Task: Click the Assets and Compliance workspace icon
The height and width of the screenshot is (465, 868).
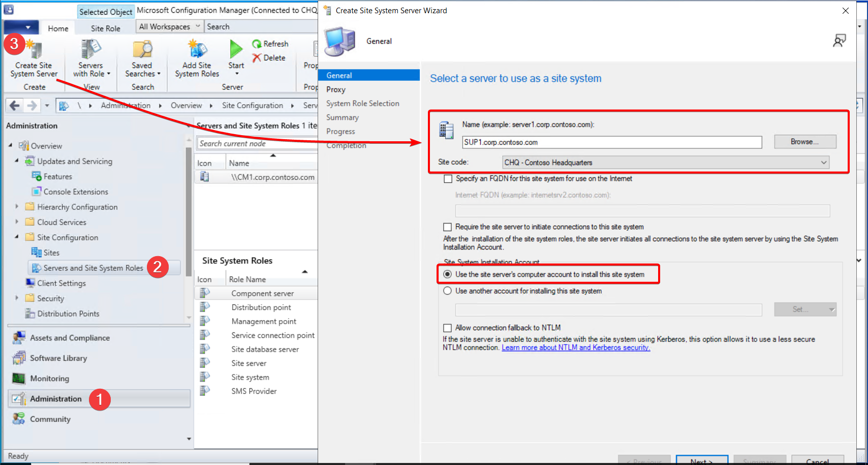Action: pos(19,338)
